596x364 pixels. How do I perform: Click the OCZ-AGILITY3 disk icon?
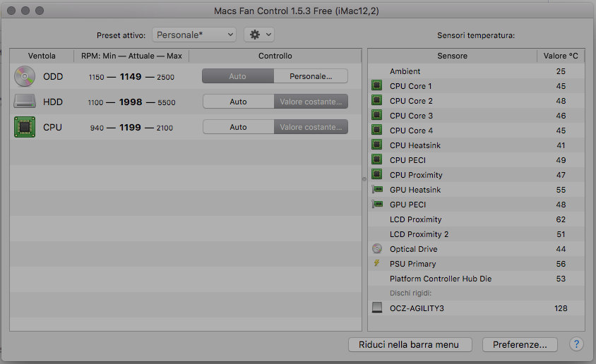[377, 308]
